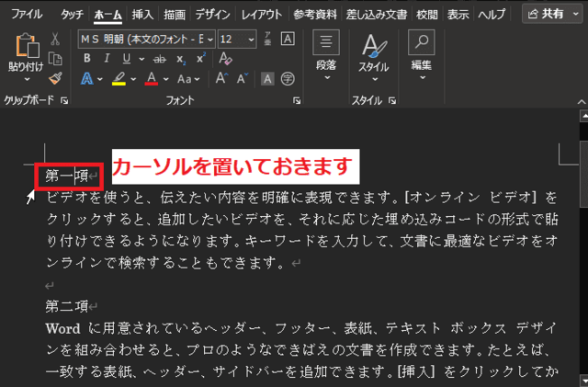Open the File (ファイル) menu
The width and height of the screenshot is (588, 387).
[x=26, y=15]
